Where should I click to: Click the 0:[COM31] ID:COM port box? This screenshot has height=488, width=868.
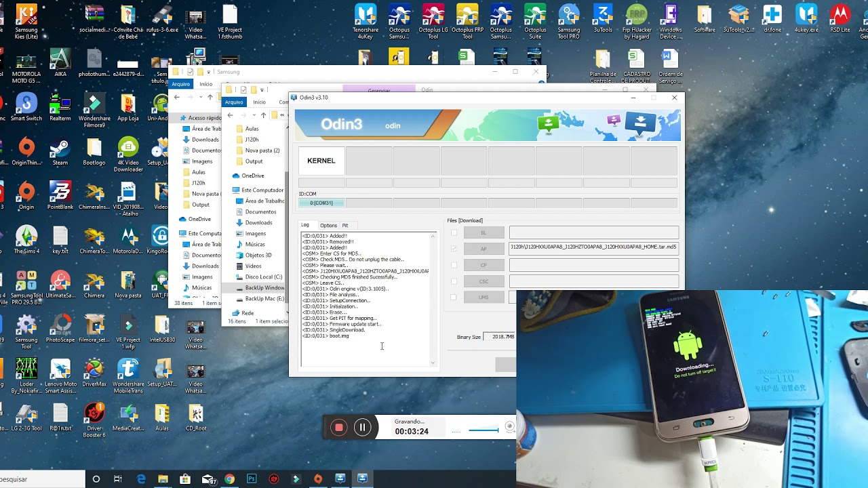pos(321,203)
